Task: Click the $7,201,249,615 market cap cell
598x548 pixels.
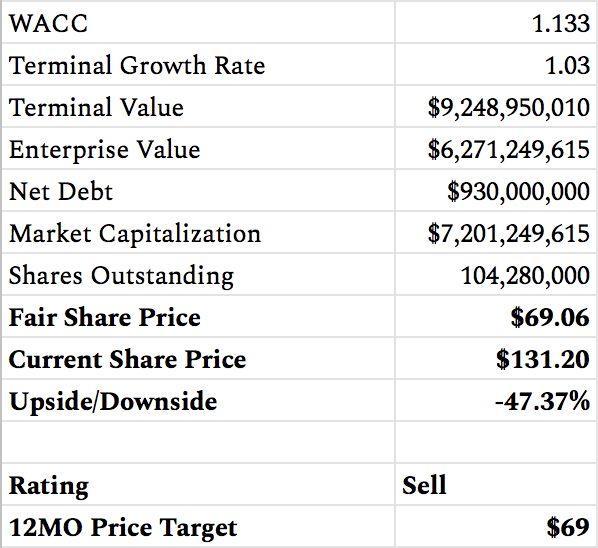Action: (x=495, y=232)
